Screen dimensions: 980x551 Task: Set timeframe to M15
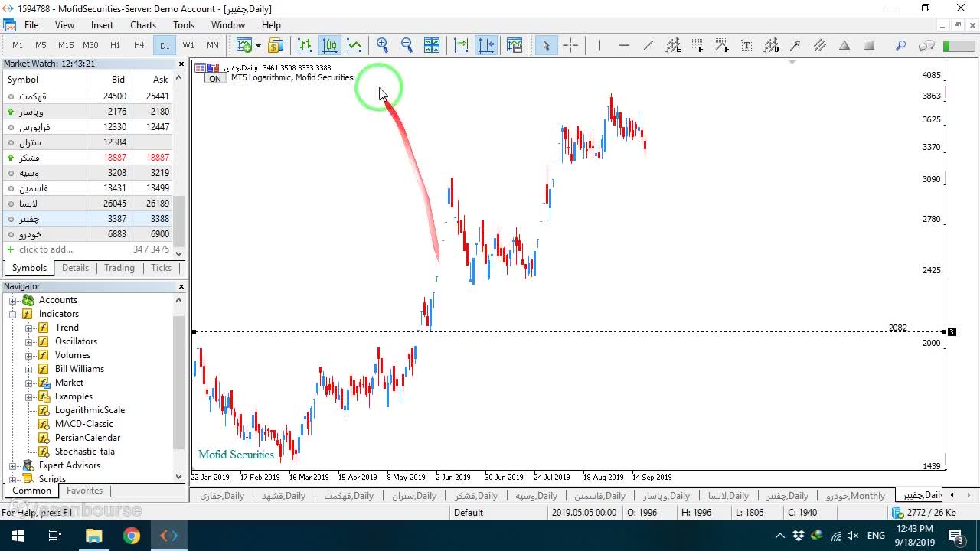[66, 45]
